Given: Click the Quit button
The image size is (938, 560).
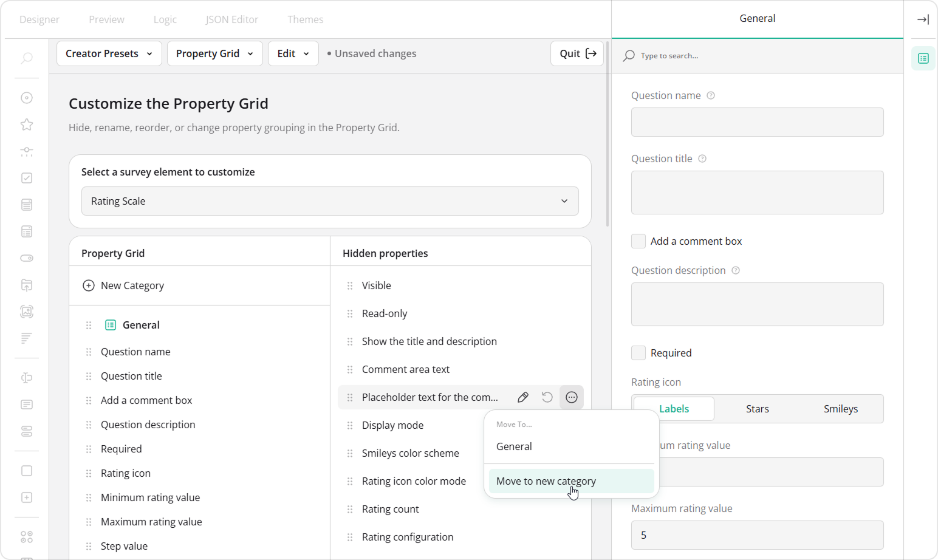Looking at the screenshot, I should pos(577,53).
